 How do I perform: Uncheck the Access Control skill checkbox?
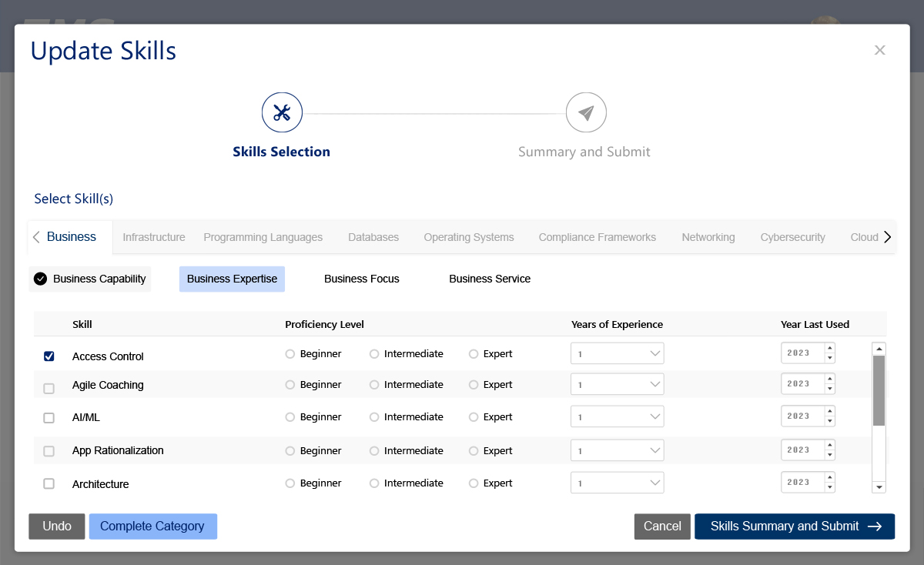[49, 356]
